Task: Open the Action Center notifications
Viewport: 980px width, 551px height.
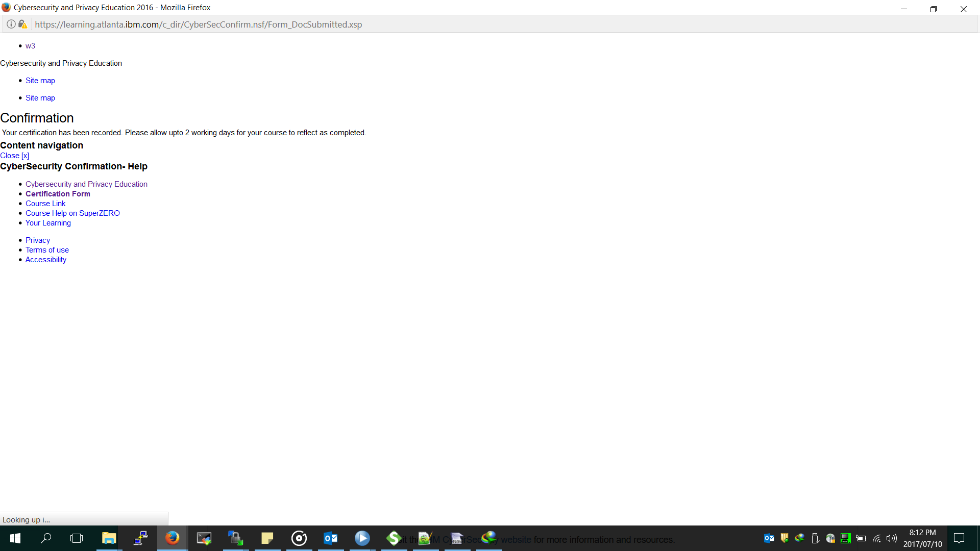Action: click(959, 538)
